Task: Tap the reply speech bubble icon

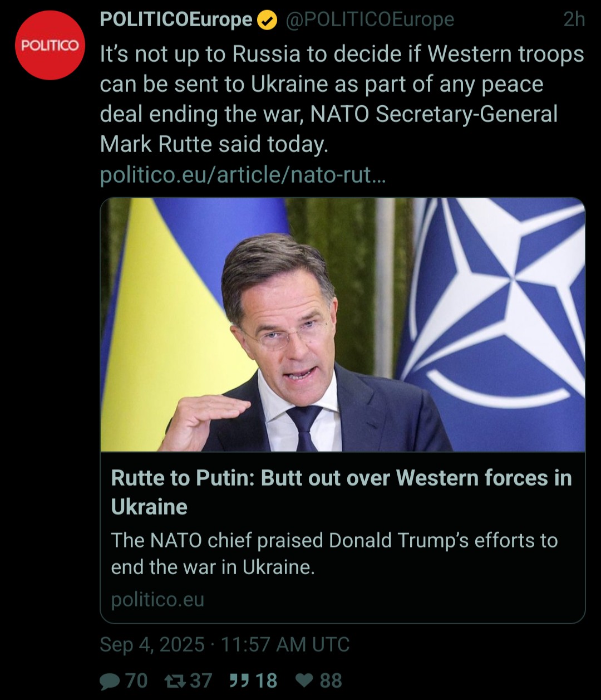Action: tap(110, 681)
